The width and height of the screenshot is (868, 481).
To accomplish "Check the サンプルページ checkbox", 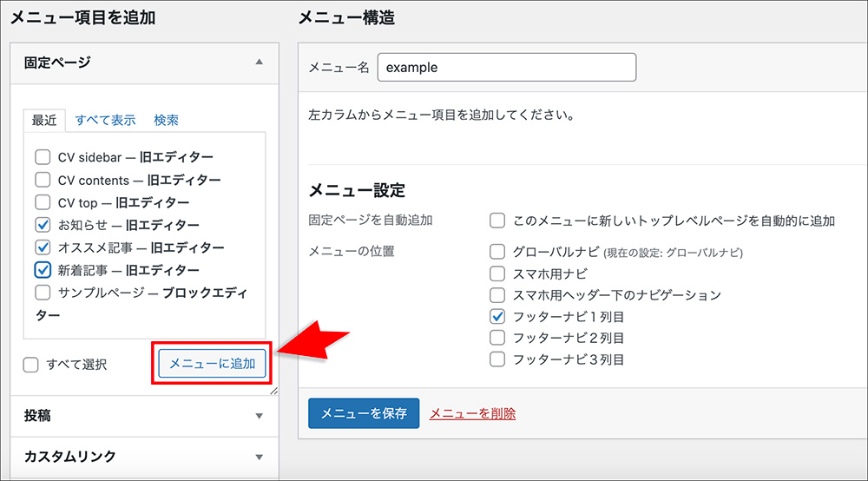I will (43, 293).
